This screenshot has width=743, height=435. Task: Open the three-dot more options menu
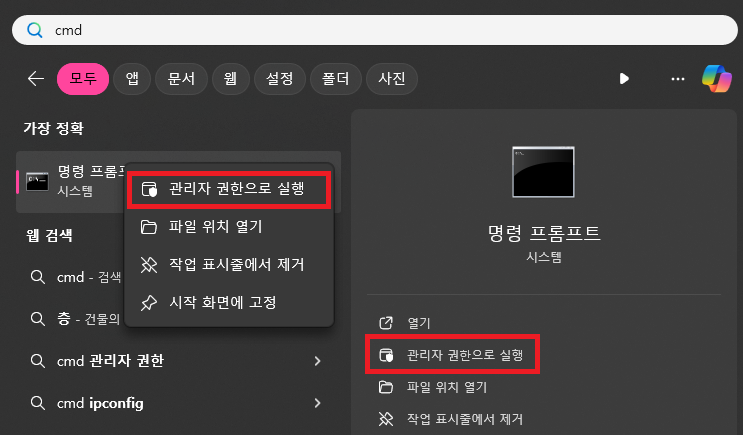[x=678, y=79]
